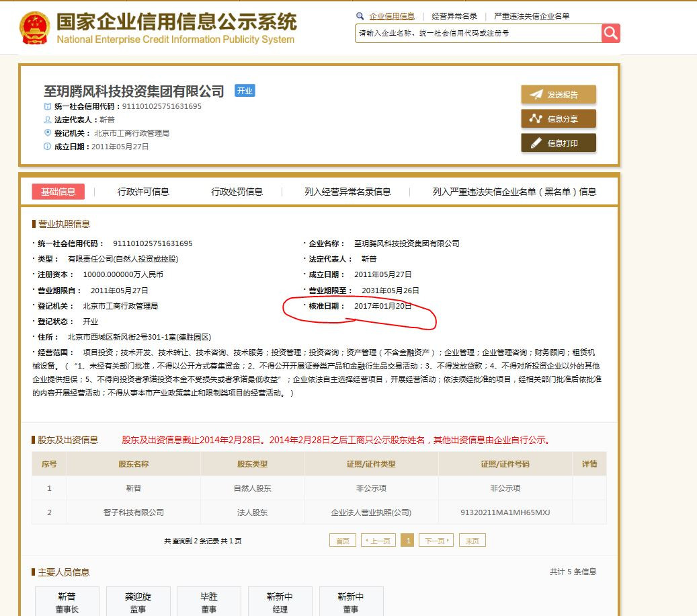Select the 企业信用信息 search category
The height and width of the screenshot is (616, 697).
click(x=392, y=16)
